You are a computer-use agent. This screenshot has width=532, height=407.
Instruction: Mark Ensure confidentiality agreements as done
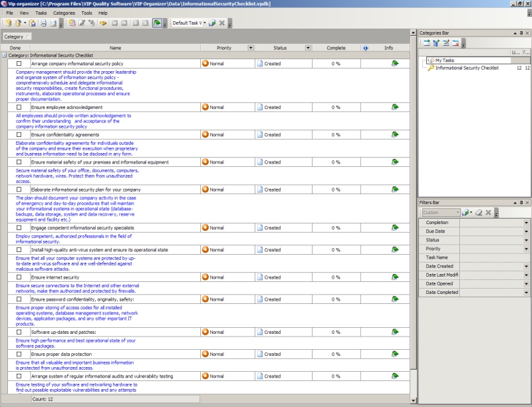[19, 135]
